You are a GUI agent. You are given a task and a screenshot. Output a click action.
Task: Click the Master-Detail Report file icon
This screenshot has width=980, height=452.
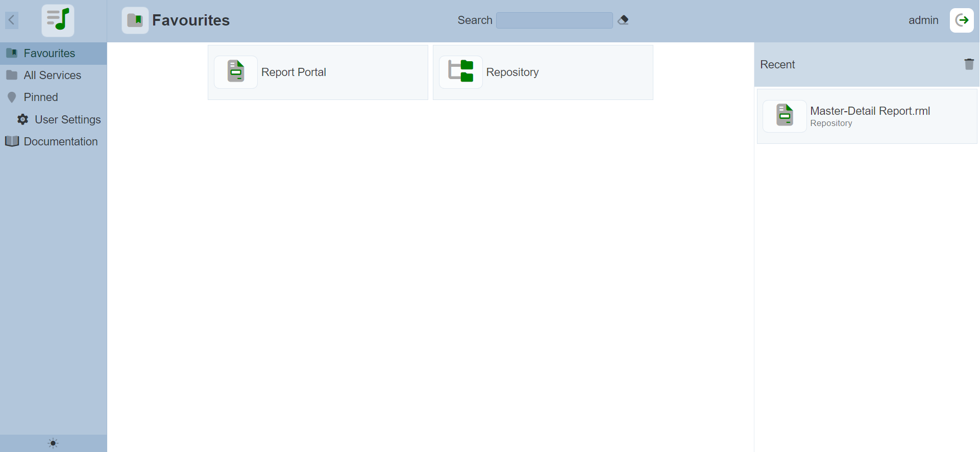click(x=785, y=116)
